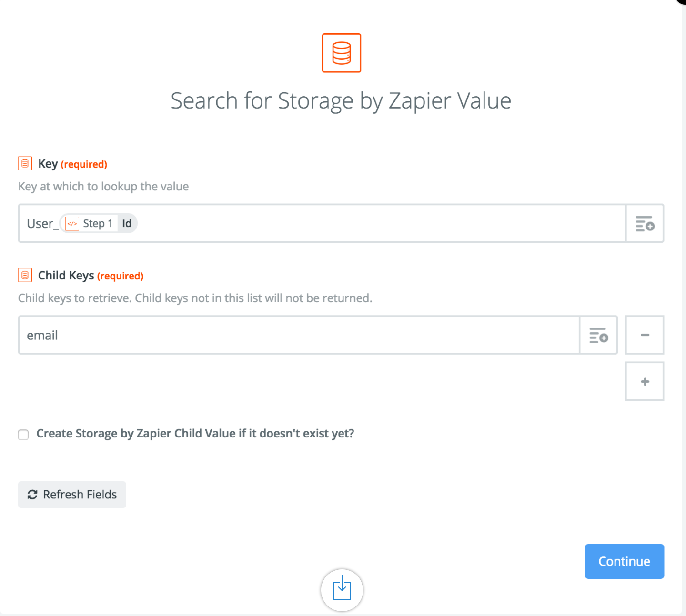
Task: Click the 'Key (required)' label
Action: [x=72, y=164]
